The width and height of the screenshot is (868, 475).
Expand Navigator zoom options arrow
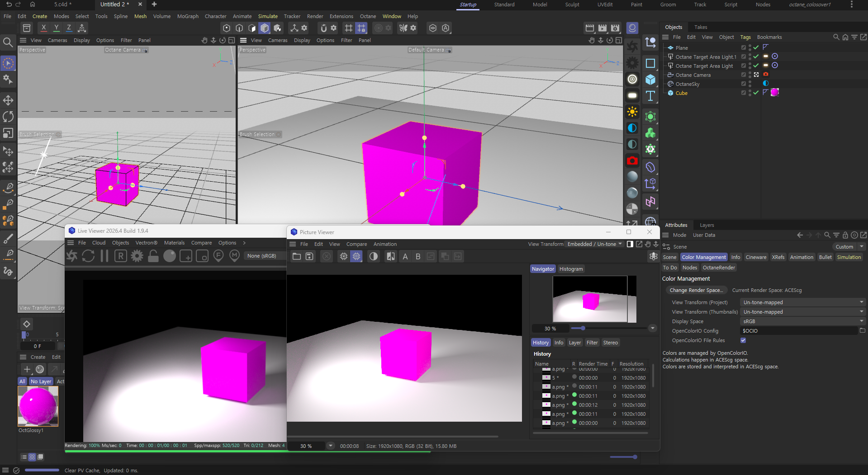pos(652,328)
